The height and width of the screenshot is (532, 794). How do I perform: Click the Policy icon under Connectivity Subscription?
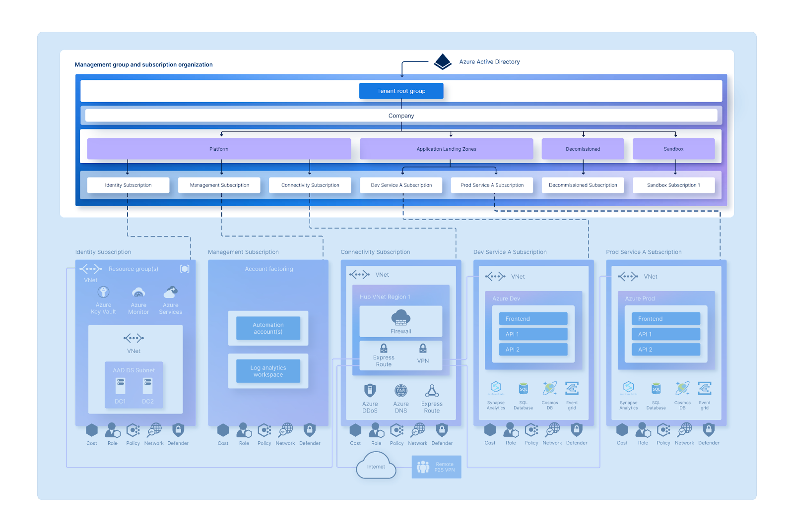(397, 430)
